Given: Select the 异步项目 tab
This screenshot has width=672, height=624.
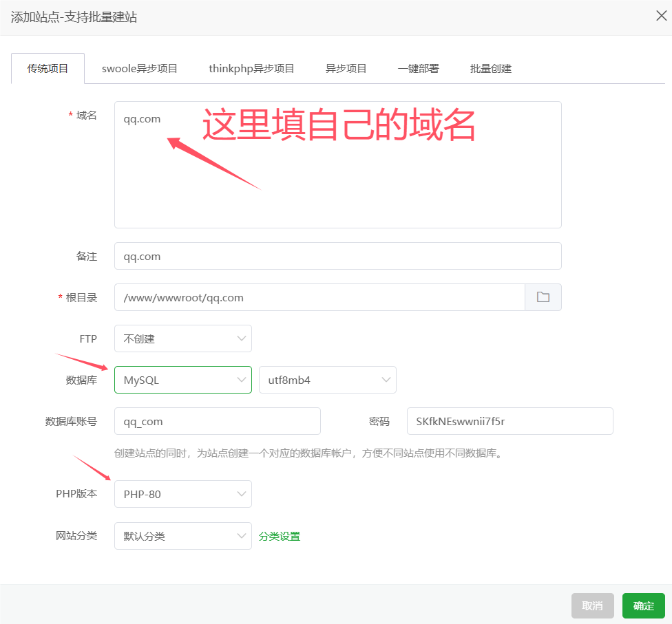Looking at the screenshot, I should pos(346,68).
